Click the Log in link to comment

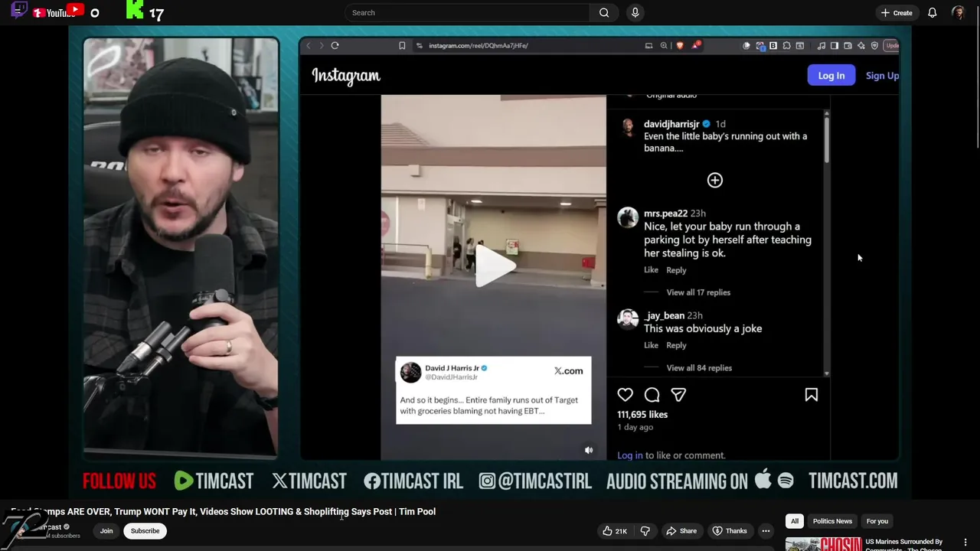[630, 455]
